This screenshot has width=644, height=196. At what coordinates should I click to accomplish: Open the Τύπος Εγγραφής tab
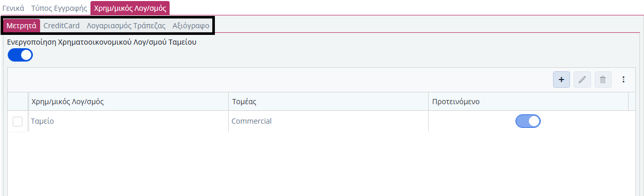59,8
